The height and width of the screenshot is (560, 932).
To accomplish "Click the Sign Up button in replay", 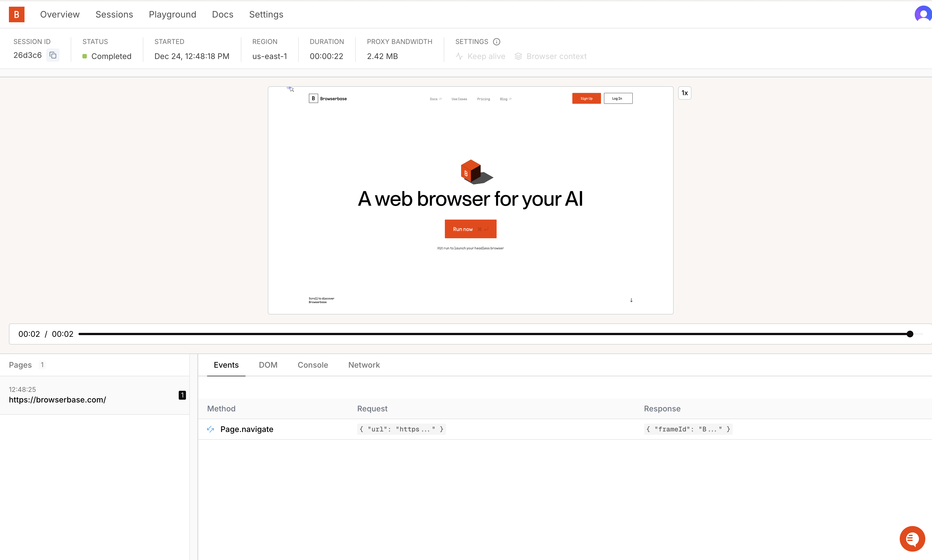I will pyautogui.click(x=586, y=99).
